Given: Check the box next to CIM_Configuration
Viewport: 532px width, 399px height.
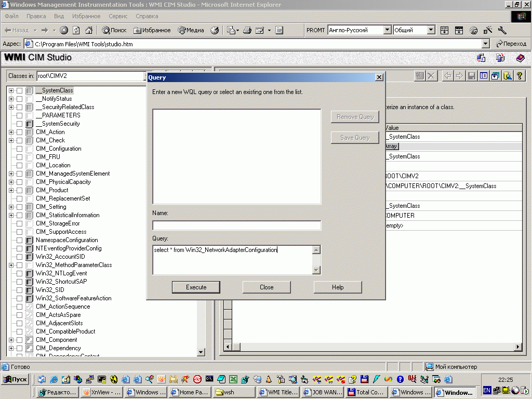Looking at the screenshot, I should pos(20,149).
